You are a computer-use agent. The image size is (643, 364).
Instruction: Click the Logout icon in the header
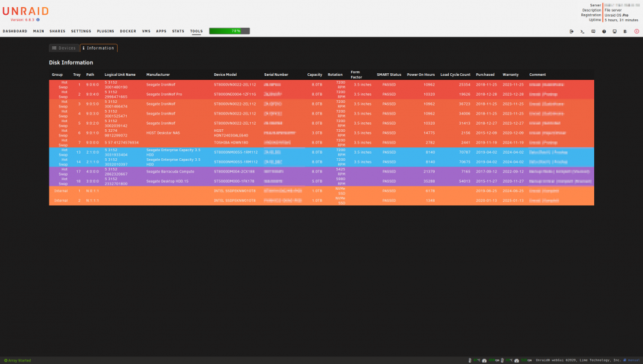pos(571,31)
